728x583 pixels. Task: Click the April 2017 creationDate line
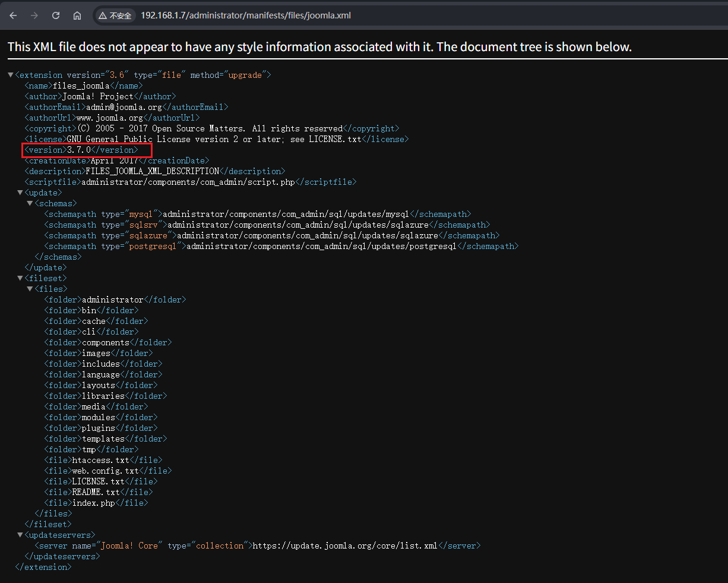117,160
